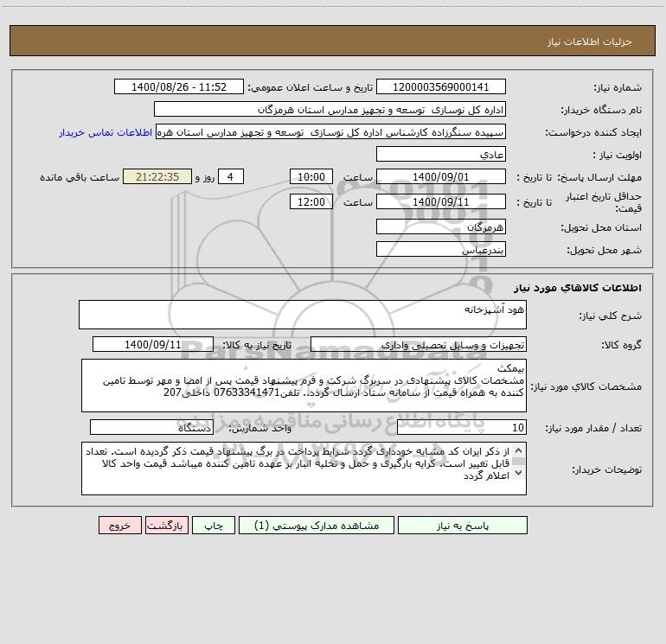The image size is (666, 644).
Task: Click the توضیحات خریدار label
Action: pos(606,469)
